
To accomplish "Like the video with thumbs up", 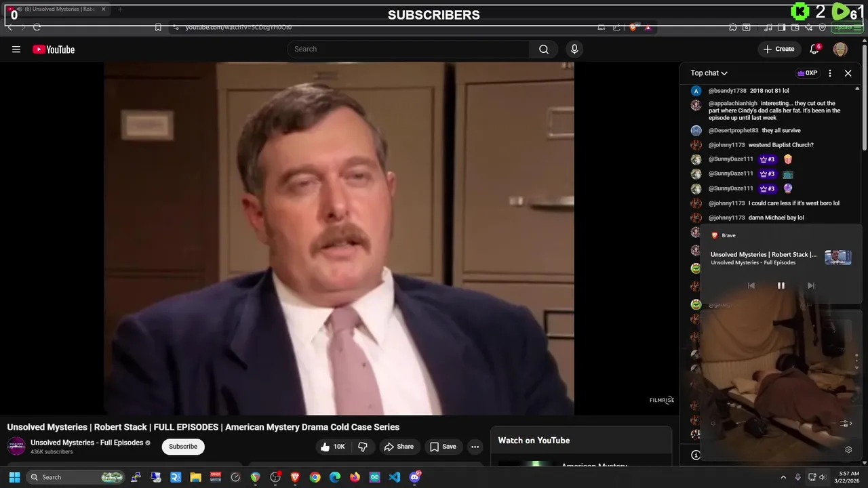I will tap(334, 447).
